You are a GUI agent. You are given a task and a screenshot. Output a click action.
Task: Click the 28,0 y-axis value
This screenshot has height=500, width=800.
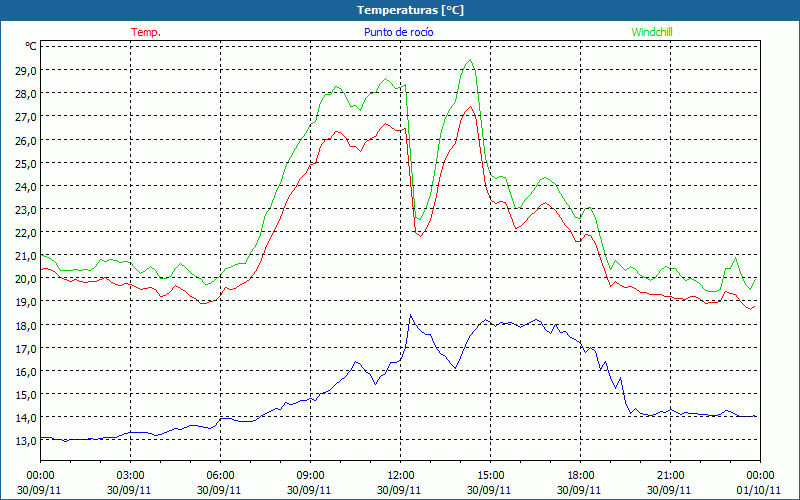click(26, 94)
